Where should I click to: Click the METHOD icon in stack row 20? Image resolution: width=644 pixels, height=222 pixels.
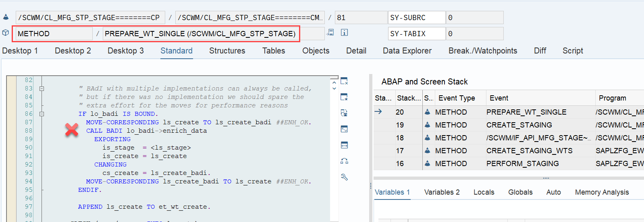(x=427, y=112)
